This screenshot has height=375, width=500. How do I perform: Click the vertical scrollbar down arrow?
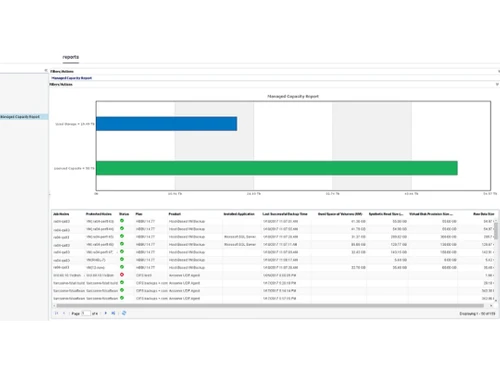[x=496, y=301]
